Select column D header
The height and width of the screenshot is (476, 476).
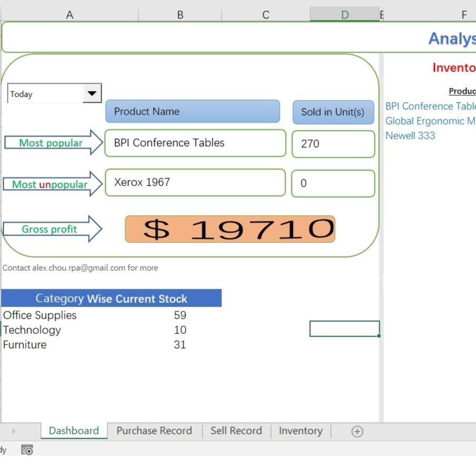(345, 15)
